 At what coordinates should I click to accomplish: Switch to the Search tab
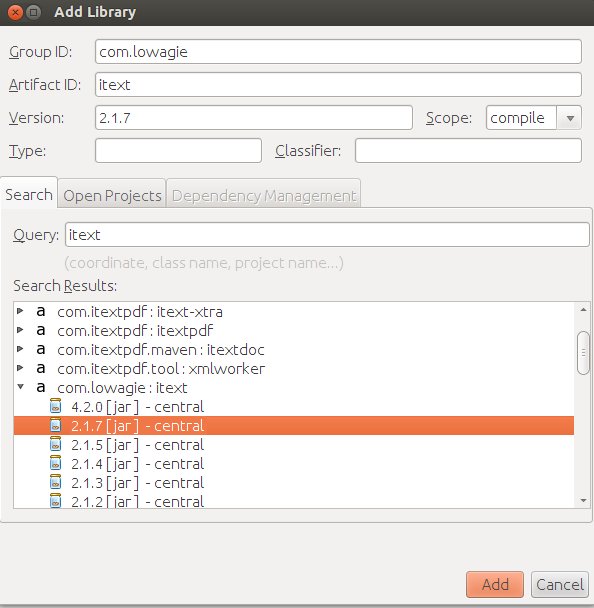29,194
